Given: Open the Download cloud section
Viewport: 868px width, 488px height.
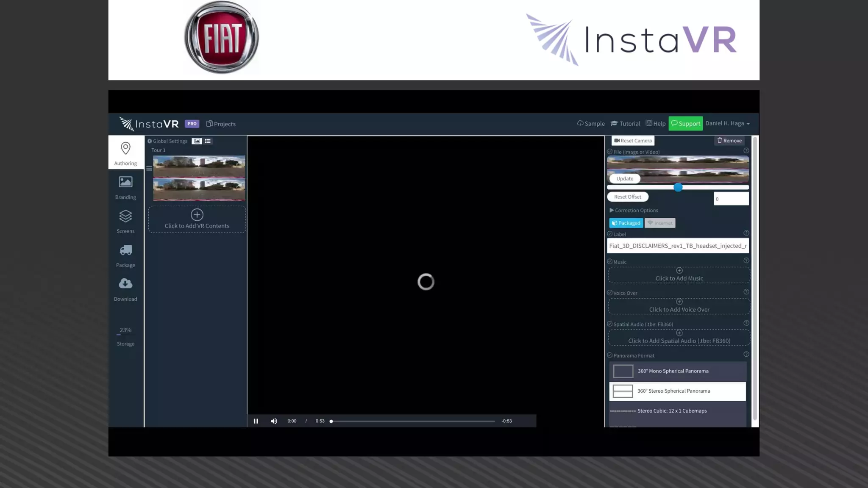Looking at the screenshot, I should click(x=125, y=289).
